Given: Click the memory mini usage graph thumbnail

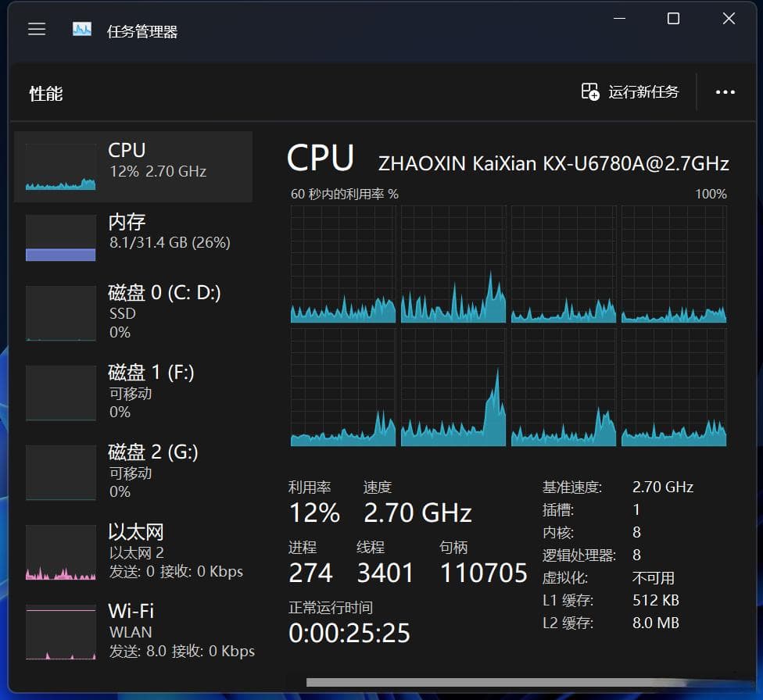Looking at the screenshot, I should tap(61, 237).
